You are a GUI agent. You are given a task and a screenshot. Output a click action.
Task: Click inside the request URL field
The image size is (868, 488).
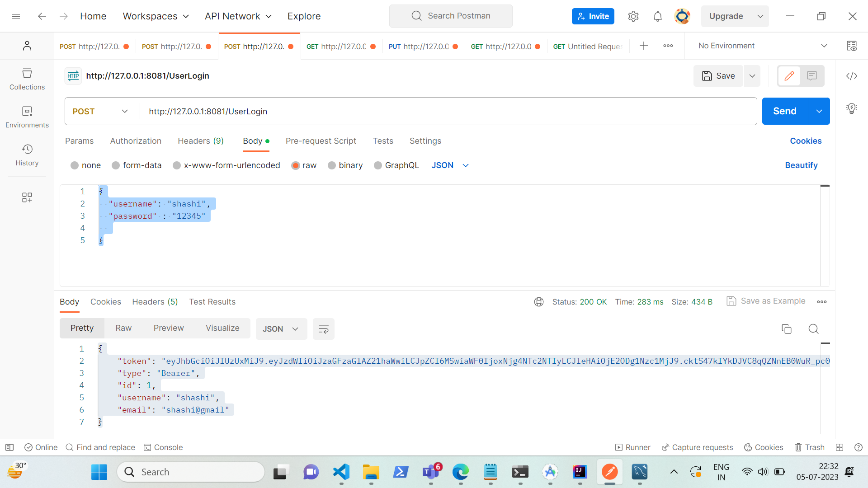click(407, 111)
